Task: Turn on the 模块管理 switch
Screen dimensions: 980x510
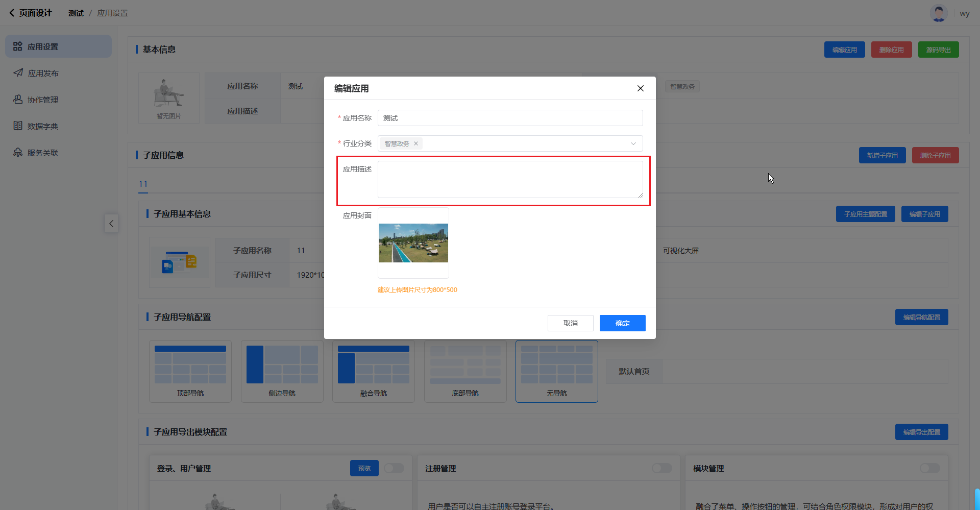Action: (x=929, y=468)
